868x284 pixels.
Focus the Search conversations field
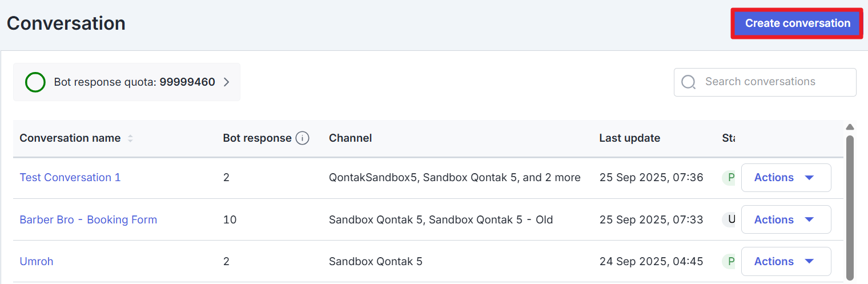(771, 82)
